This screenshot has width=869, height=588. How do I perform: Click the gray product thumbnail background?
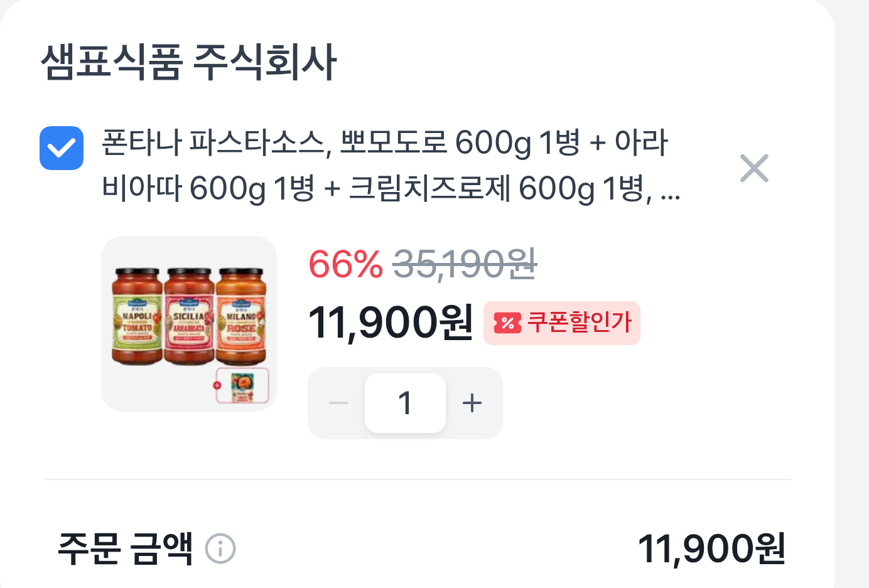189,324
